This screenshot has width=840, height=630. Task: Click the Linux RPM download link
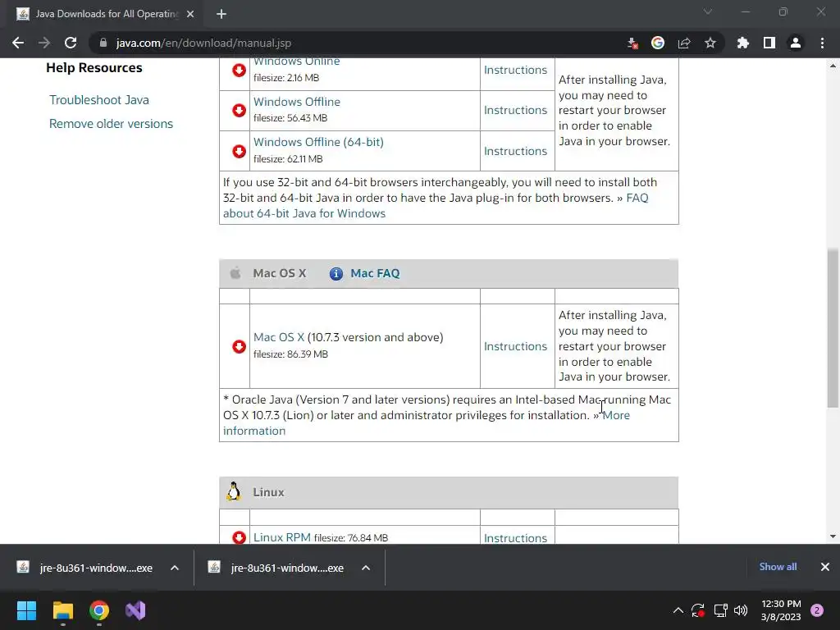[x=282, y=537]
